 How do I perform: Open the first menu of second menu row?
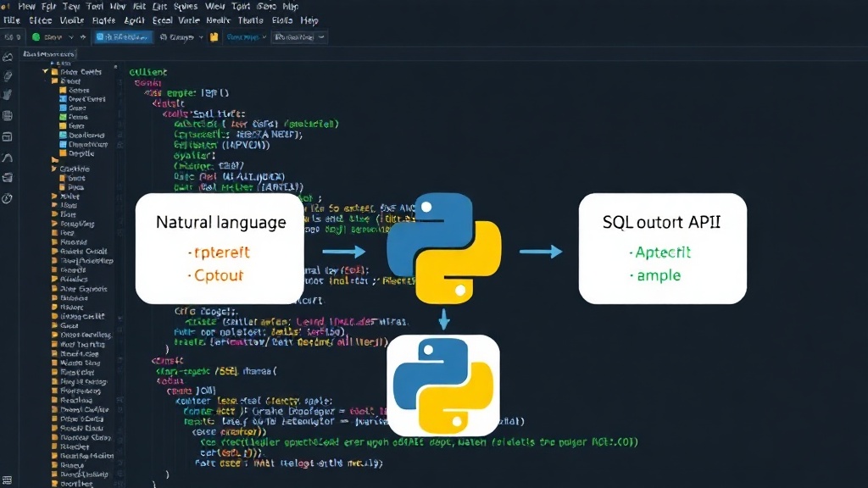tap(12, 20)
